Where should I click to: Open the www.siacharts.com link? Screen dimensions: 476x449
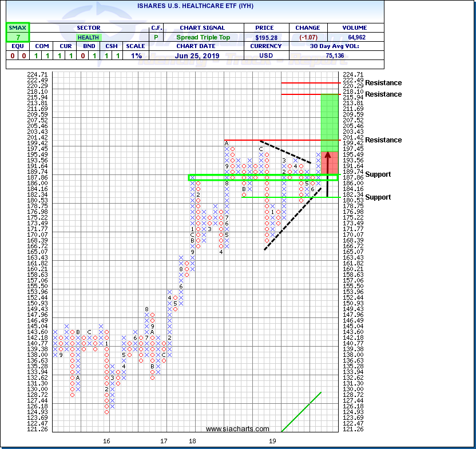click(237, 429)
